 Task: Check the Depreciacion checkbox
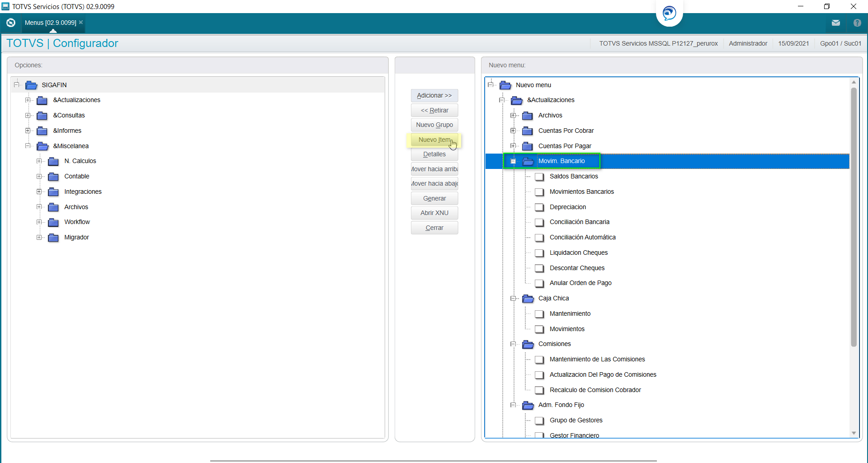click(539, 207)
